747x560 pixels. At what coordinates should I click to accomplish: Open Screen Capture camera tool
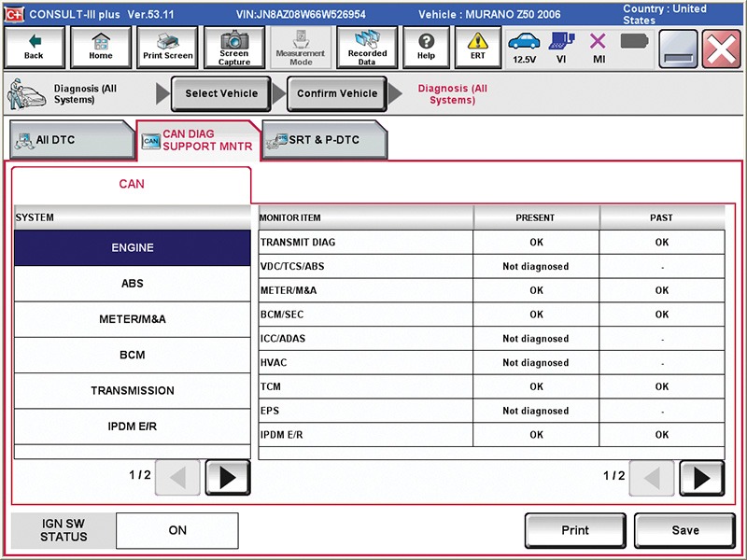tap(234, 48)
